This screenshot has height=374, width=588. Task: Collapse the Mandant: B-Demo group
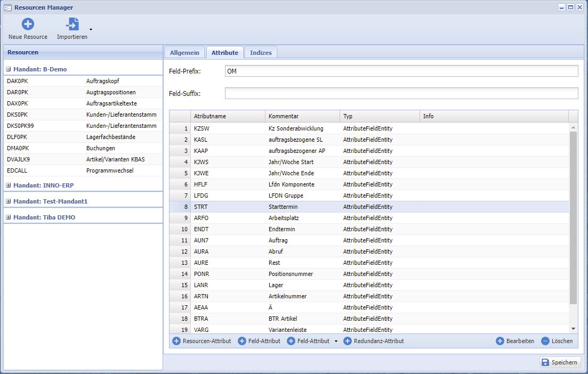[9, 69]
